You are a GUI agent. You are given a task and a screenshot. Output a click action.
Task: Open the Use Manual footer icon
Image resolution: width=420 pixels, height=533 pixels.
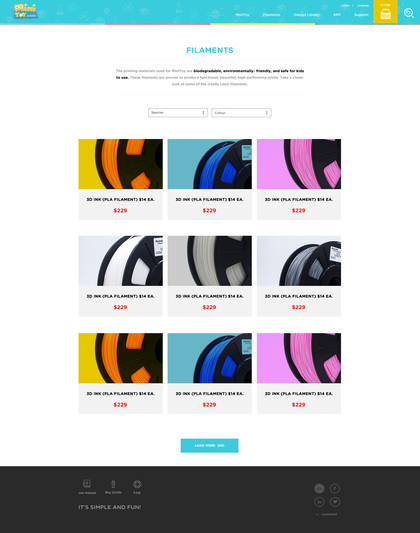coord(87,486)
